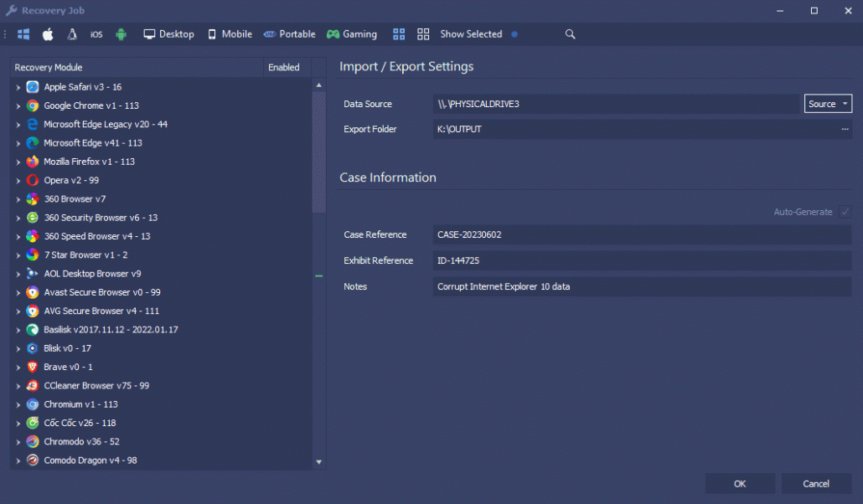863x504 pixels.
Task: Click the Brave lion icon
Action: 33,367
